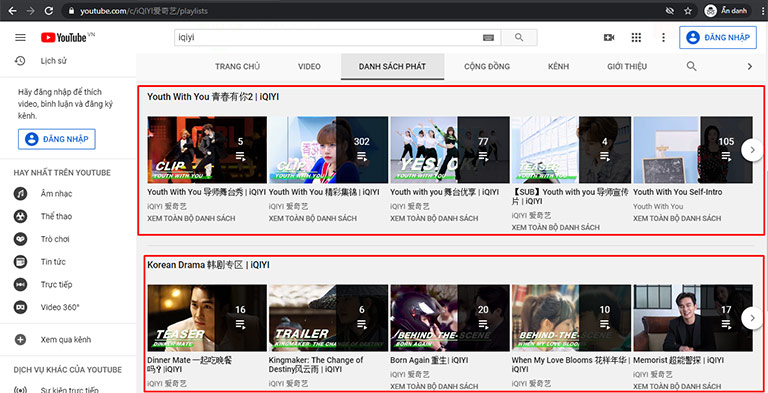Open Video 360° category

(60, 307)
